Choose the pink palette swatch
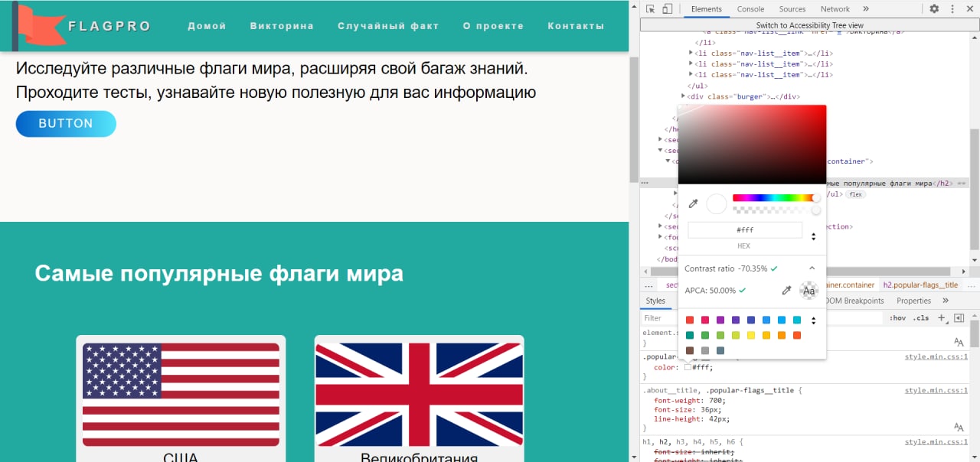The image size is (980, 462). pos(705,320)
